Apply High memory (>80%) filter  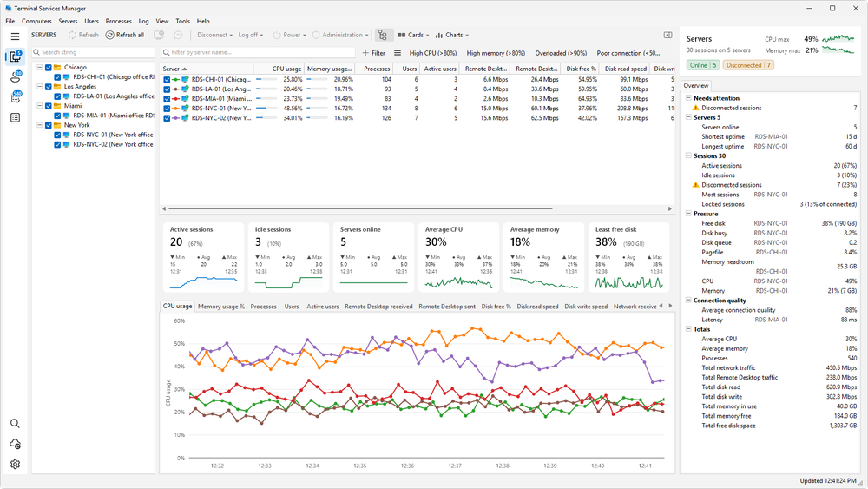(496, 53)
